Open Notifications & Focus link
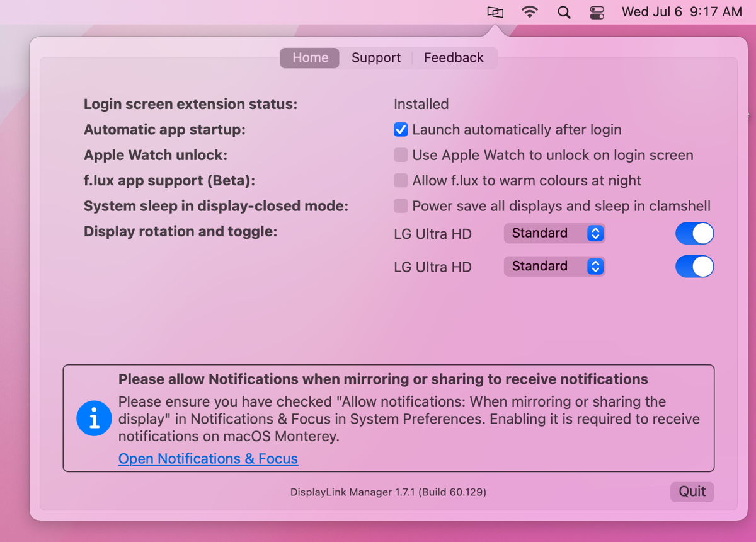Viewport: 756px width, 542px height. [x=208, y=459]
